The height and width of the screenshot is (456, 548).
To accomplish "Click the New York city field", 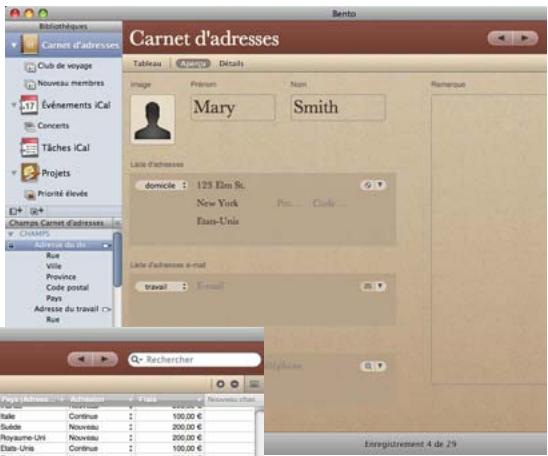I will pyautogui.click(x=217, y=203).
